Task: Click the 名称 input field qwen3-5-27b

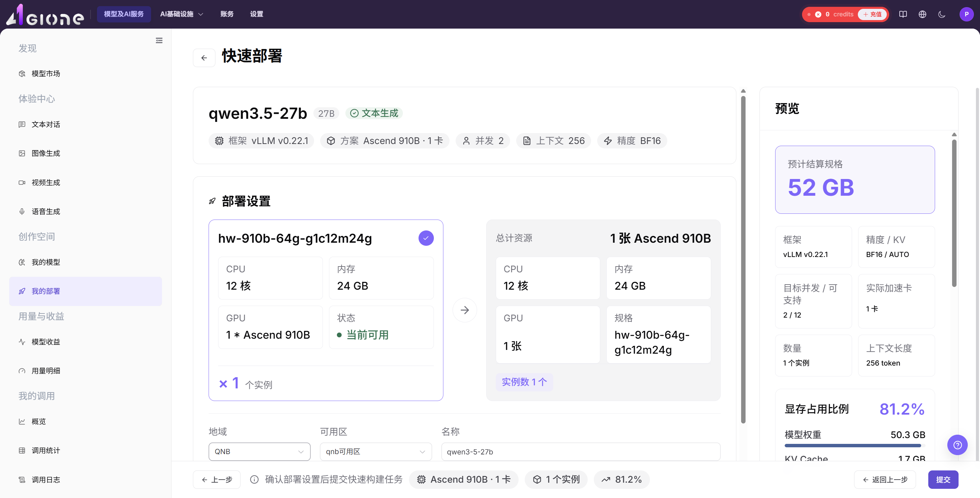Action: tap(581, 452)
